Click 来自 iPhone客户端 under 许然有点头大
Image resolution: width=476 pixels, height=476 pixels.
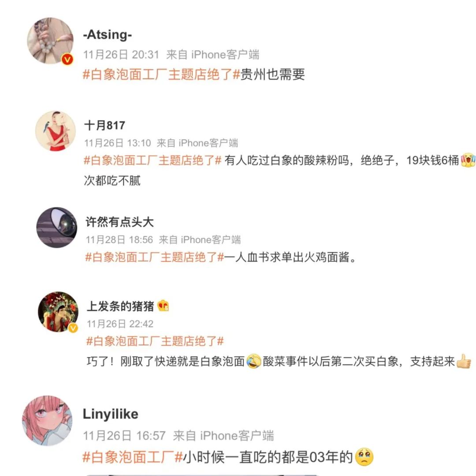pos(200,240)
